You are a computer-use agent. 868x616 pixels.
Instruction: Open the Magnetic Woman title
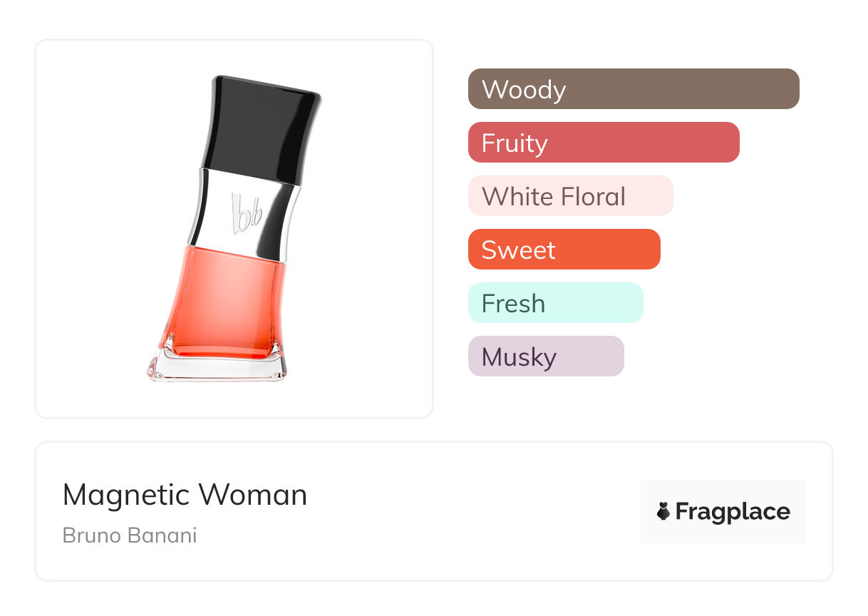pos(185,495)
